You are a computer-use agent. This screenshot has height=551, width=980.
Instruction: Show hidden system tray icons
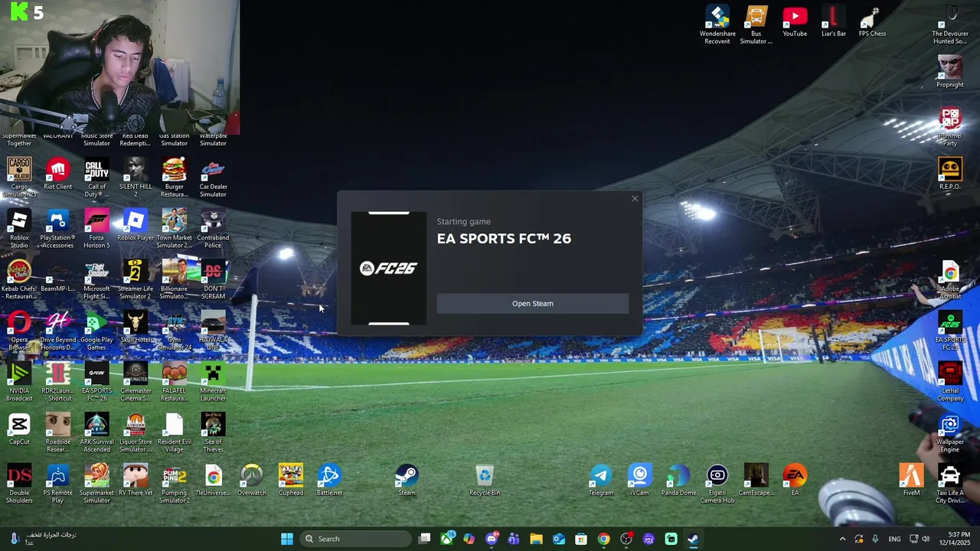842,539
